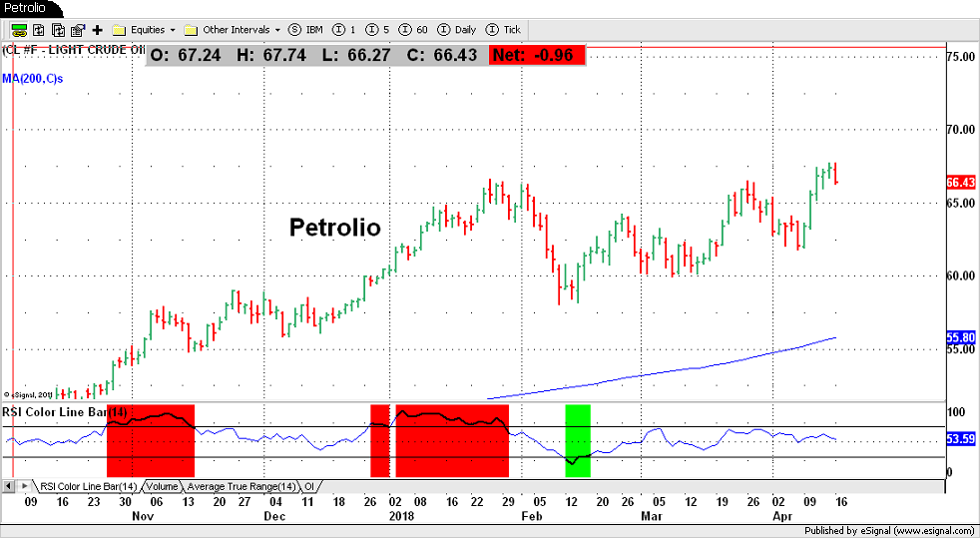The image size is (980, 538).
Task: Click the Equities folder icon
Action: [x=120, y=30]
